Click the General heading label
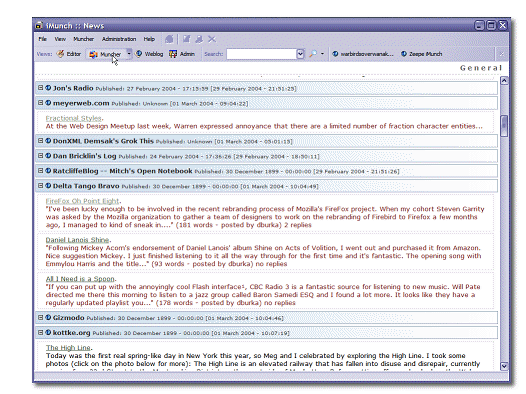 point(481,68)
